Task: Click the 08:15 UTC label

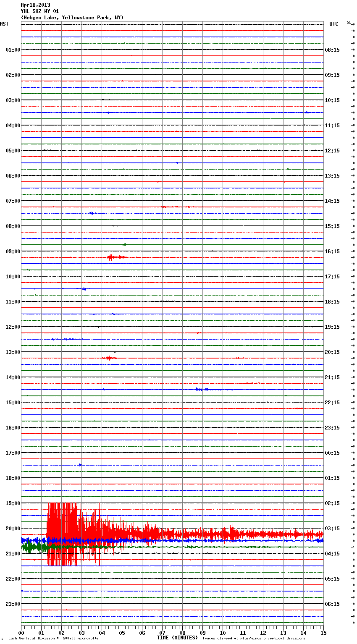Action: point(332,50)
